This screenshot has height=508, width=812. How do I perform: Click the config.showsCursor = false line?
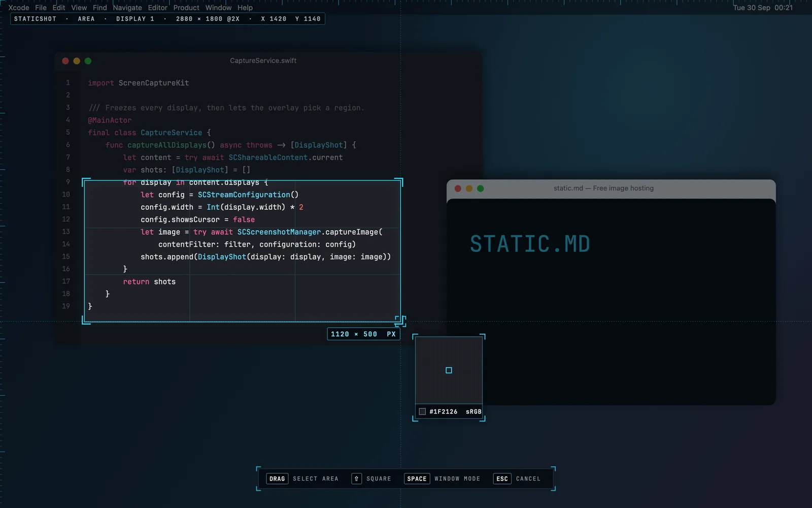click(198, 219)
